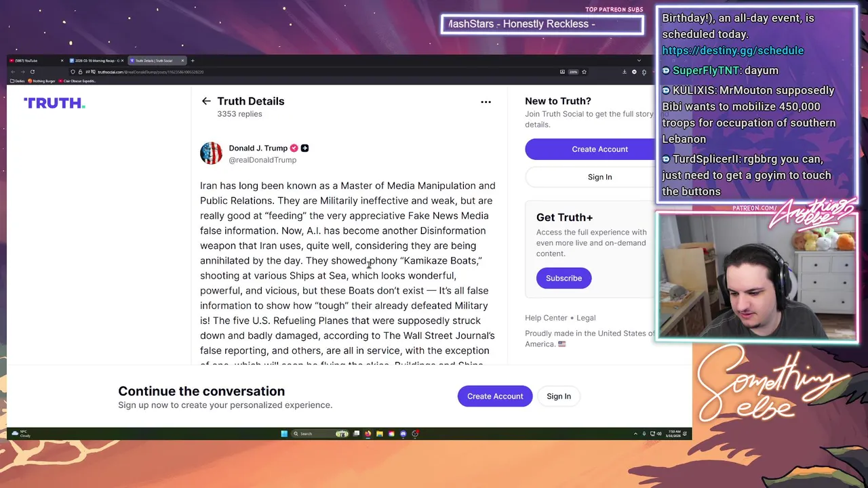
Task: Click the "Get Truth+" heading
Action: point(564,218)
